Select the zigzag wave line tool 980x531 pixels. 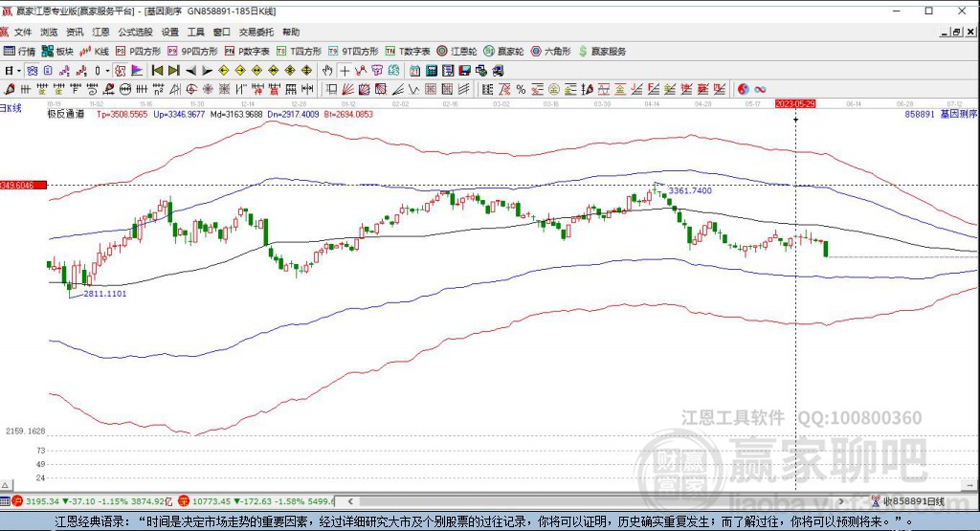click(x=413, y=89)
